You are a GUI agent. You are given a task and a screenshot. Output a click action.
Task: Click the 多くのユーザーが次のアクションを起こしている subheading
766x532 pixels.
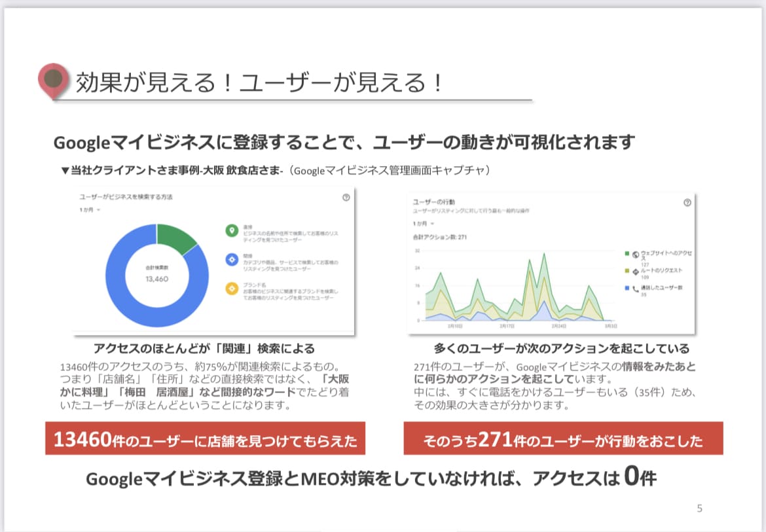tap(562, 349)
